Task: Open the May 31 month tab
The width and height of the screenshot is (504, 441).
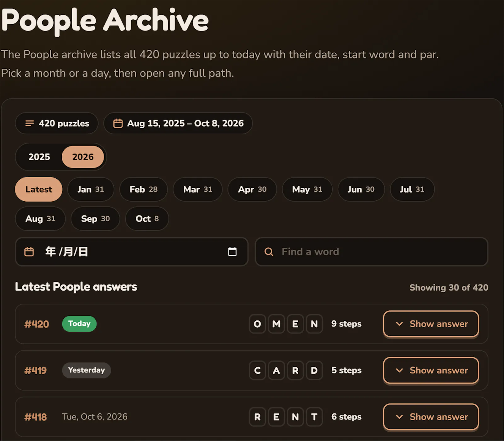Action: 307,189
